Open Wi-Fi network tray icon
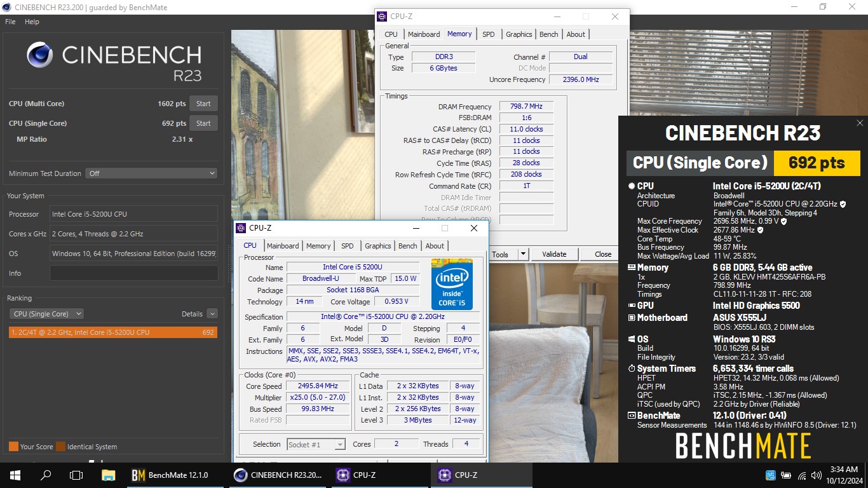This screenshot has height=488, width=868. pyautogui.click(x=801, y=475)
